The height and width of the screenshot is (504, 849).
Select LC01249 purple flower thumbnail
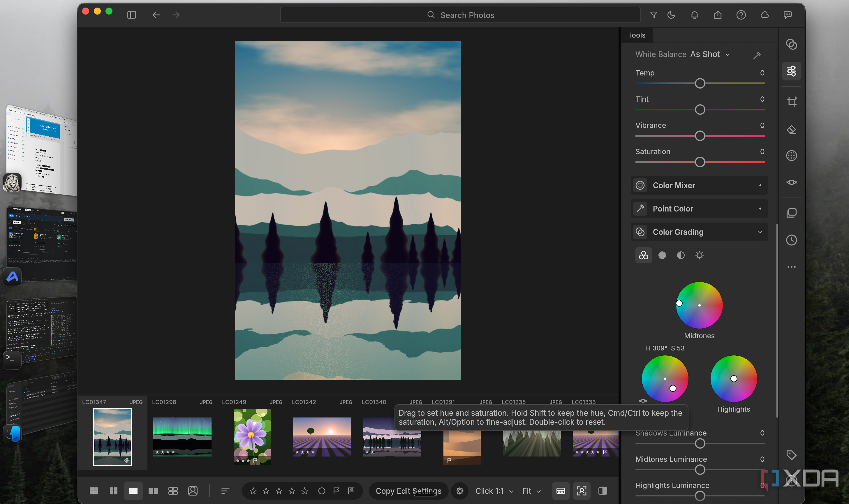(252, 437)
